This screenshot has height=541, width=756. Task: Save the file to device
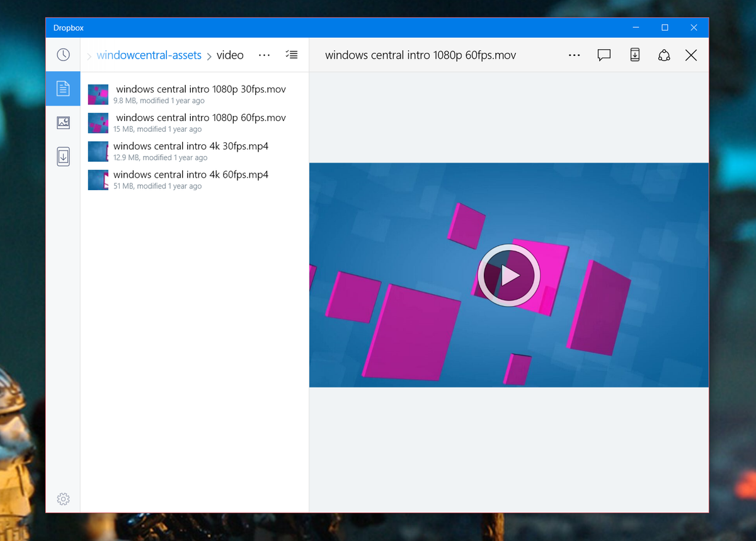click(x=634, y=55)
